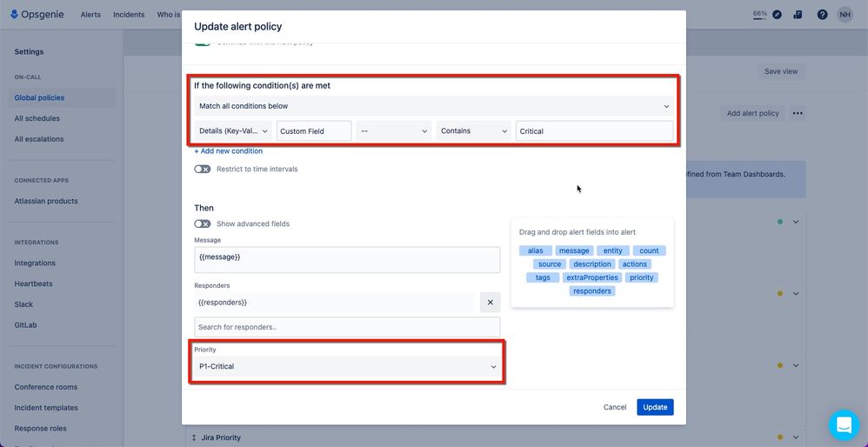
Task: Click the Search for responders field
Action: click(x=347, y=327)
